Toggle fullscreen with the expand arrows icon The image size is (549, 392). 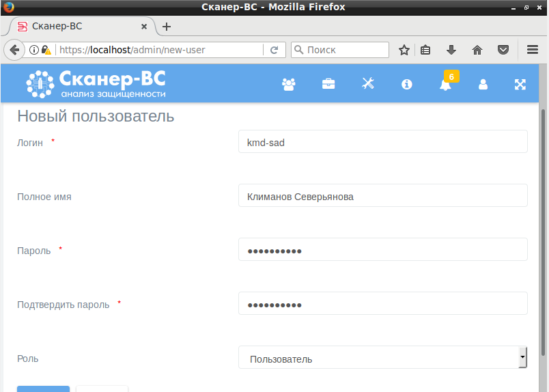pos(520,84)
